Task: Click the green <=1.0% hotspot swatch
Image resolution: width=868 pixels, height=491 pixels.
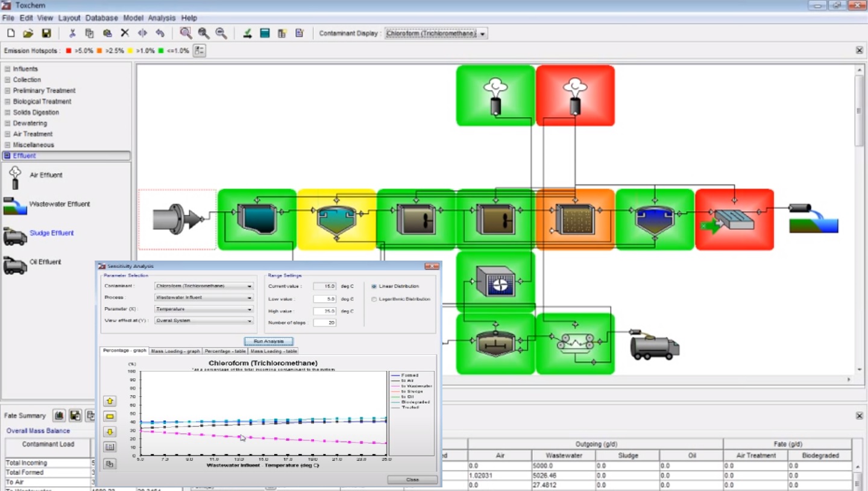Action: [161, 51]
